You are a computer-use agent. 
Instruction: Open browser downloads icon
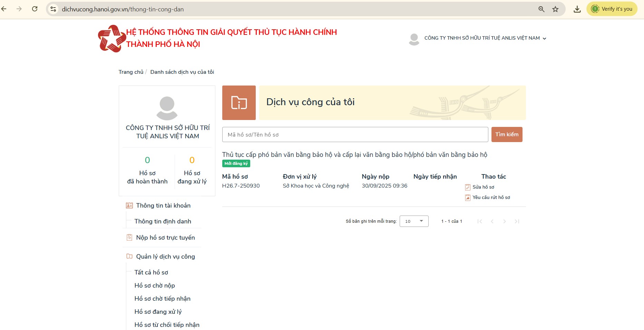577,9
